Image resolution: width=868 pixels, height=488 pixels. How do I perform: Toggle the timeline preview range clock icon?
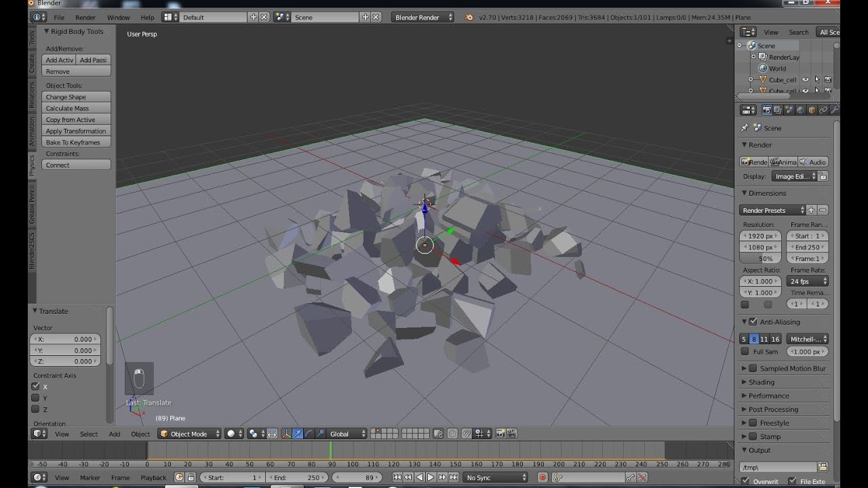pyautogui.click(x=180, y=477)
